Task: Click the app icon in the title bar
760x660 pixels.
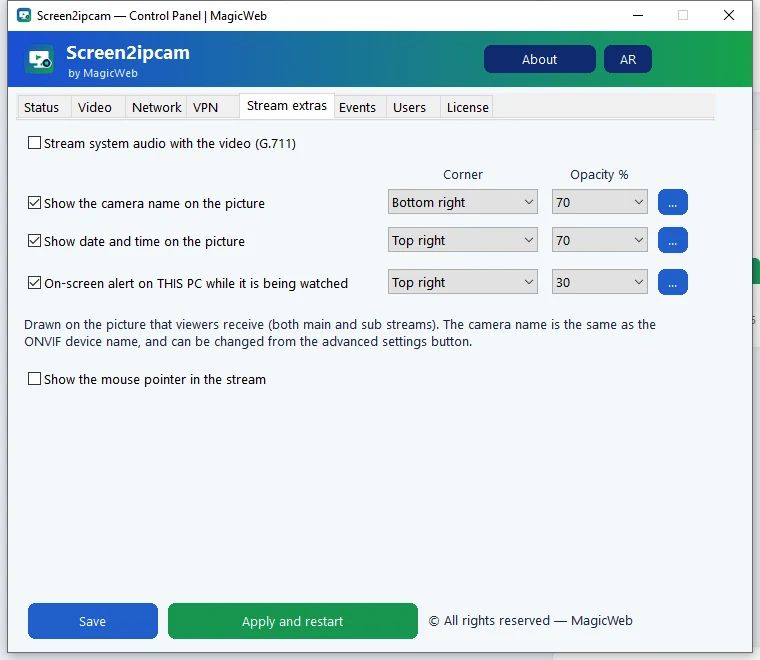Action: click(24, 16)
